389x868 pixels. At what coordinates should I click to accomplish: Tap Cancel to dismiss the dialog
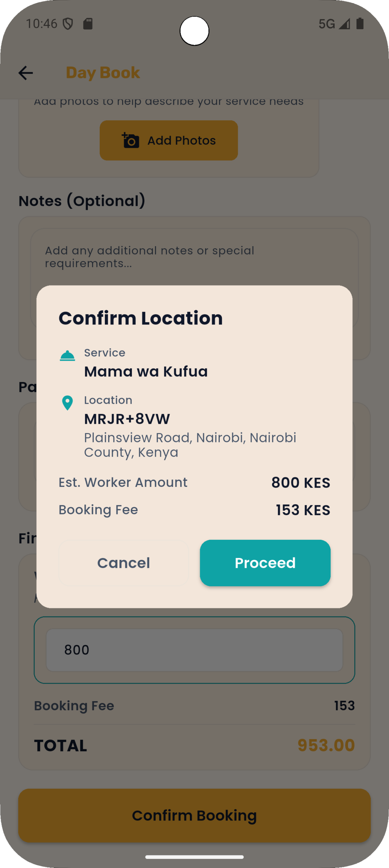click(x=123, y=563)
